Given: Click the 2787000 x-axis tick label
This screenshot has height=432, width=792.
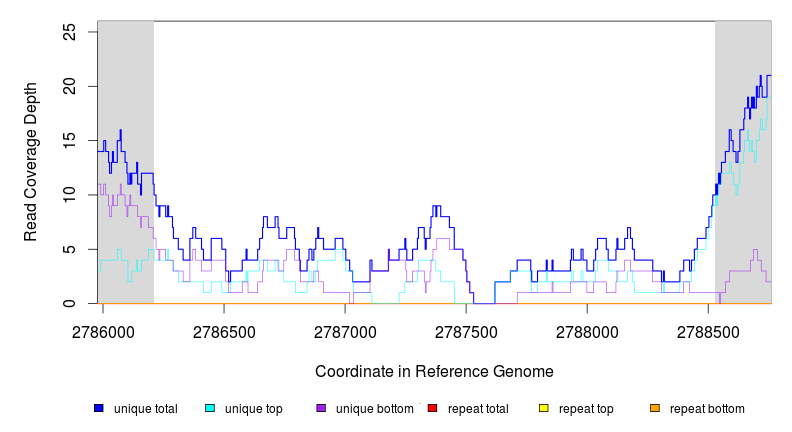Looking at the screenshot, I should [x=346, y=331].
